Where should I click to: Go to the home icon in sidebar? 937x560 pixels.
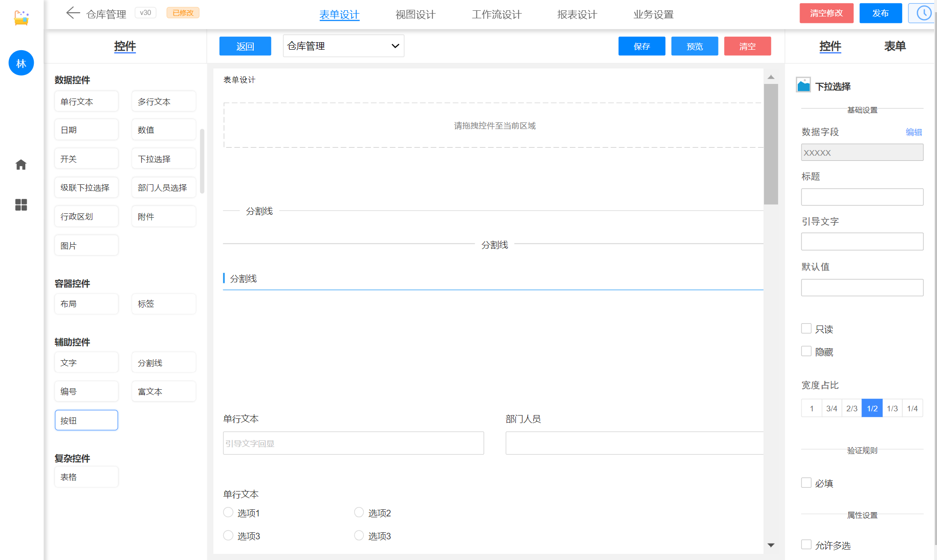21,165
